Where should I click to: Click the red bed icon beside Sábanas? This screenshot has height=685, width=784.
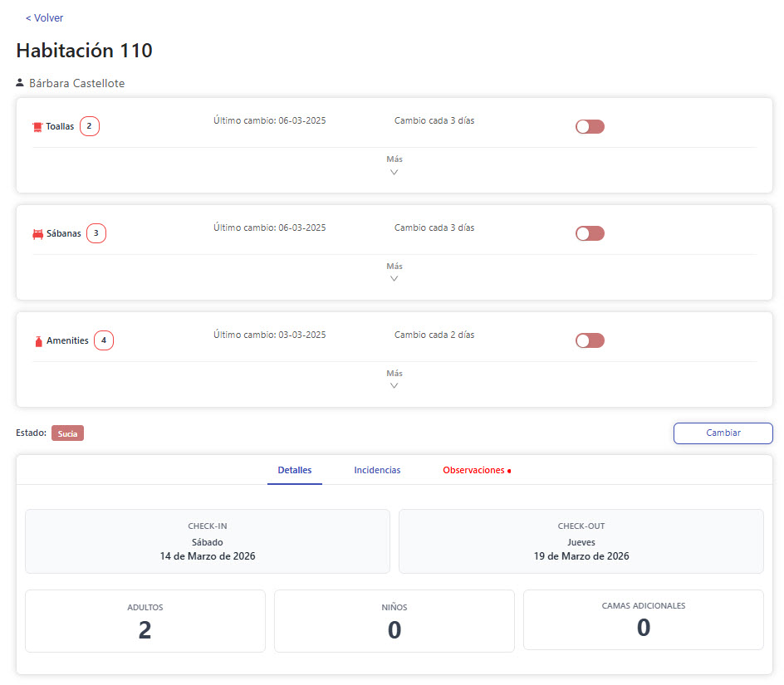click(x=37, y=234)
